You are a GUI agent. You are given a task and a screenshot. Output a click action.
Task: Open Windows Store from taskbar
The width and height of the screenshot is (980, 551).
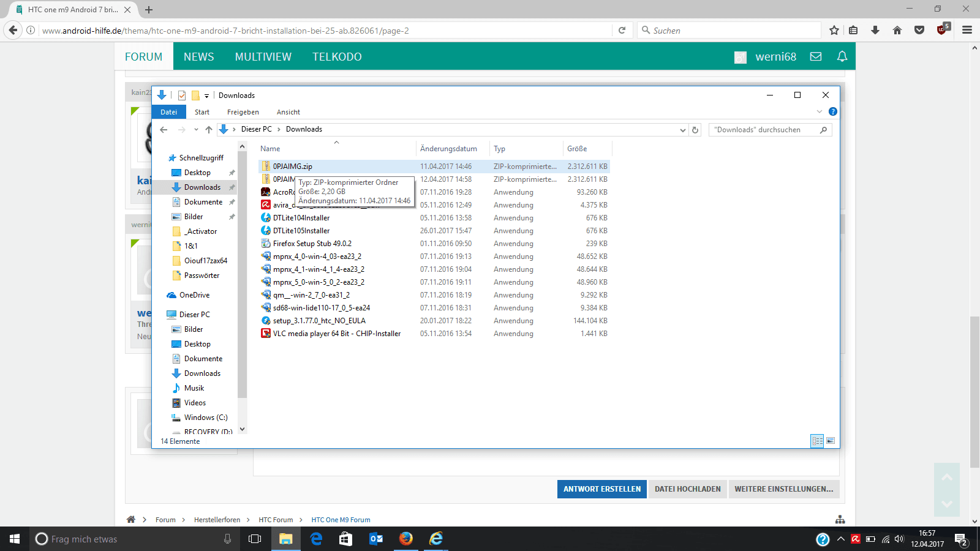(345, 539)
